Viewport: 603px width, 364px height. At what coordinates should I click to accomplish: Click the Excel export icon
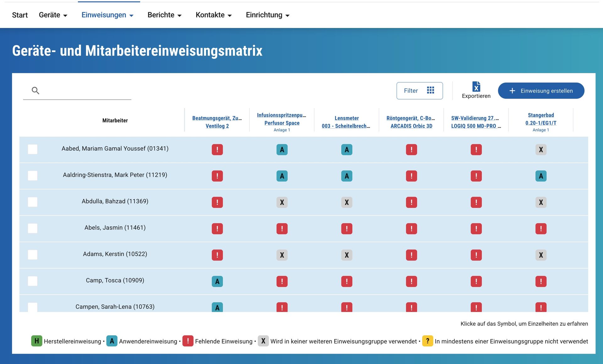[x=476, y=86]
